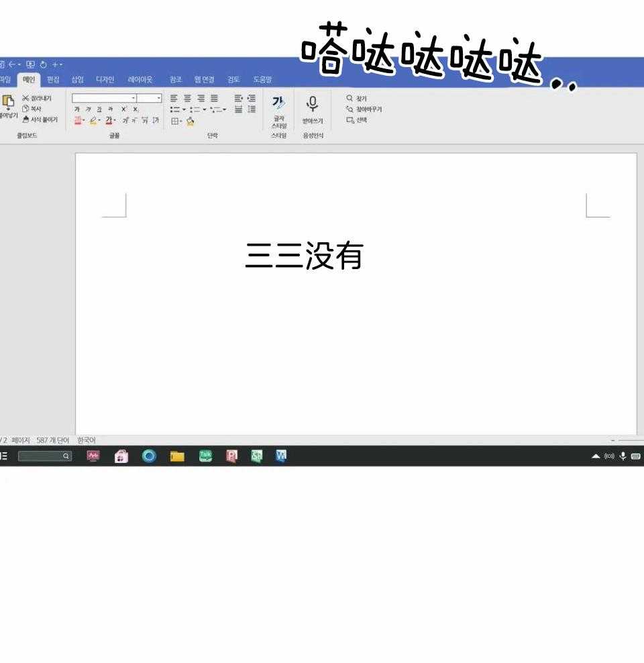Open KakaoTalk from the taskbar
The image size is (644, 663).
(x=205, y=456)
